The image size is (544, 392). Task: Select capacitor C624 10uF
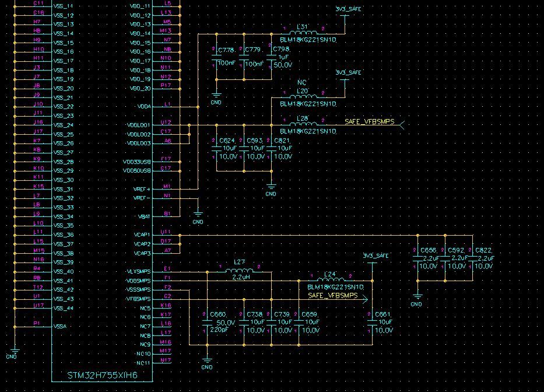point(216,149)
